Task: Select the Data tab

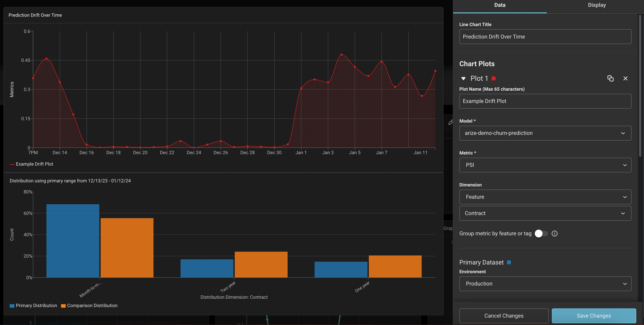Action: [499, 5]
